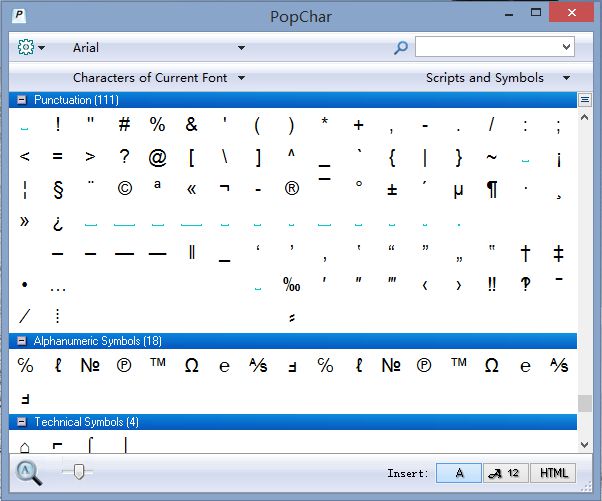Close the PopChar window

[x=572, y=13]
